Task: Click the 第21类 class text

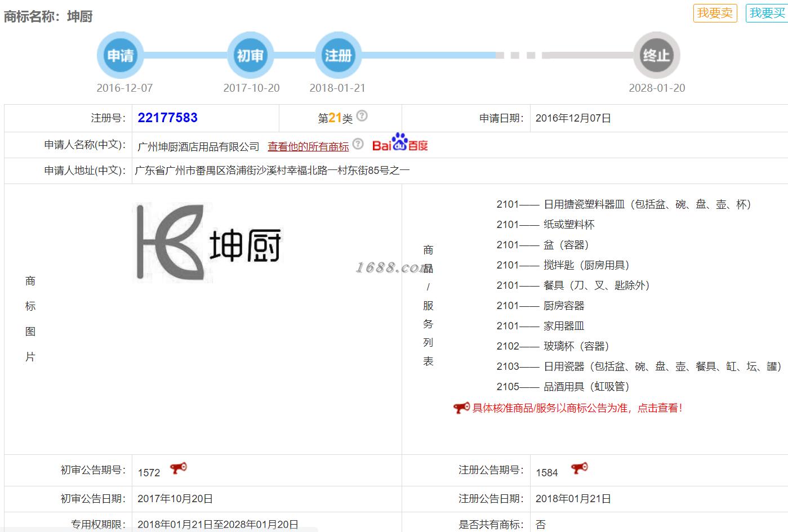Action: pos(335,118)
